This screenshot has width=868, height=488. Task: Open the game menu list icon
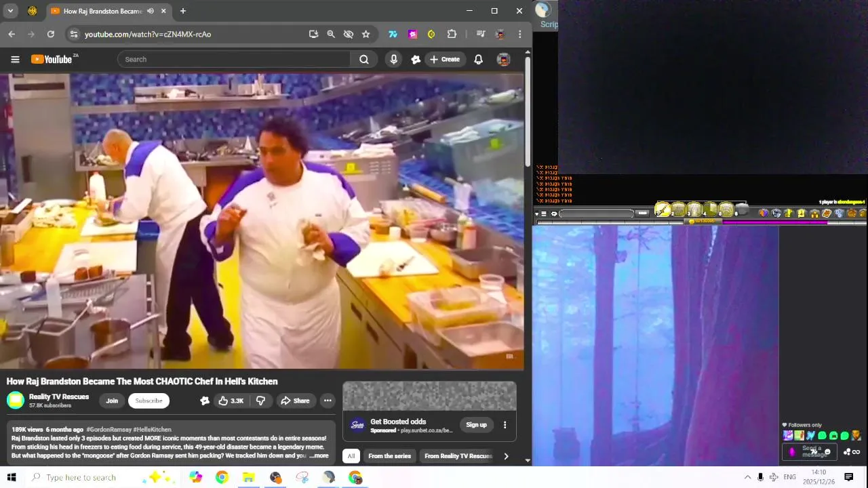click(x=543, y=213)
